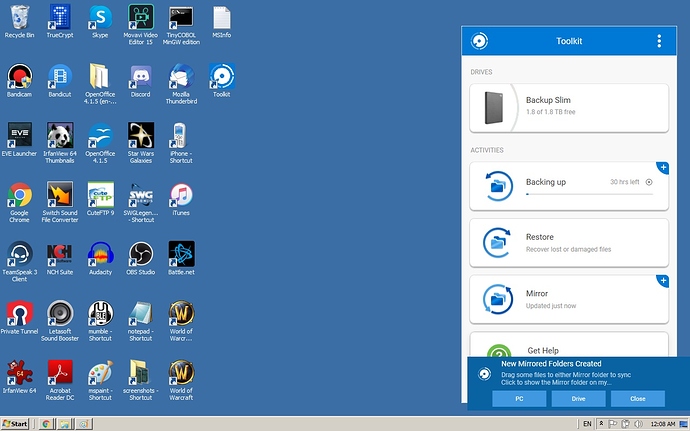Select the mumble - Shortcut icon

click(x=100, y=320)
